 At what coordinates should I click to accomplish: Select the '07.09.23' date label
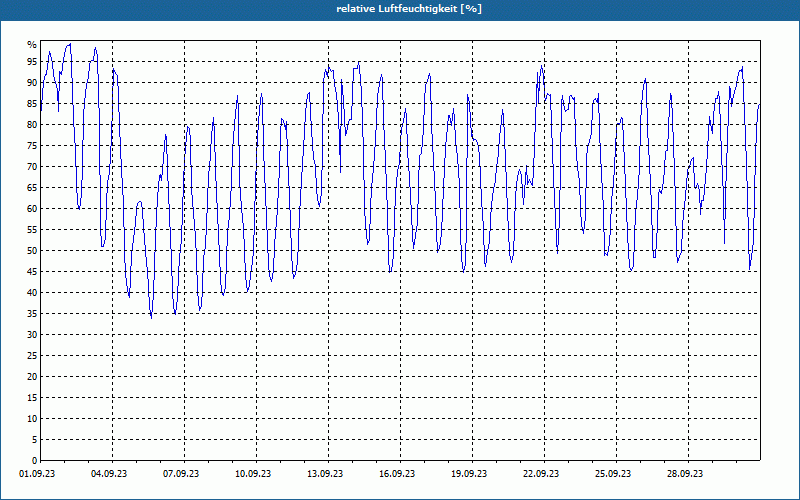tap(181, 474)
